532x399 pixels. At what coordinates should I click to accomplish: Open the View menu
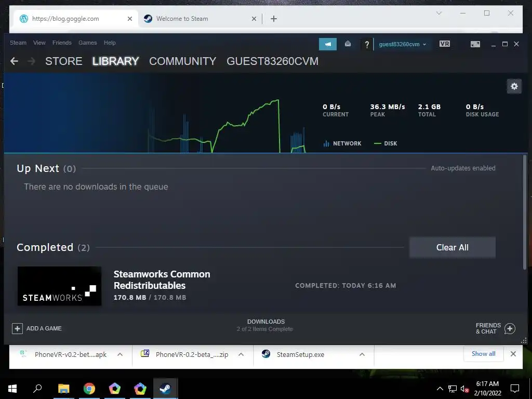click(39, 43)
